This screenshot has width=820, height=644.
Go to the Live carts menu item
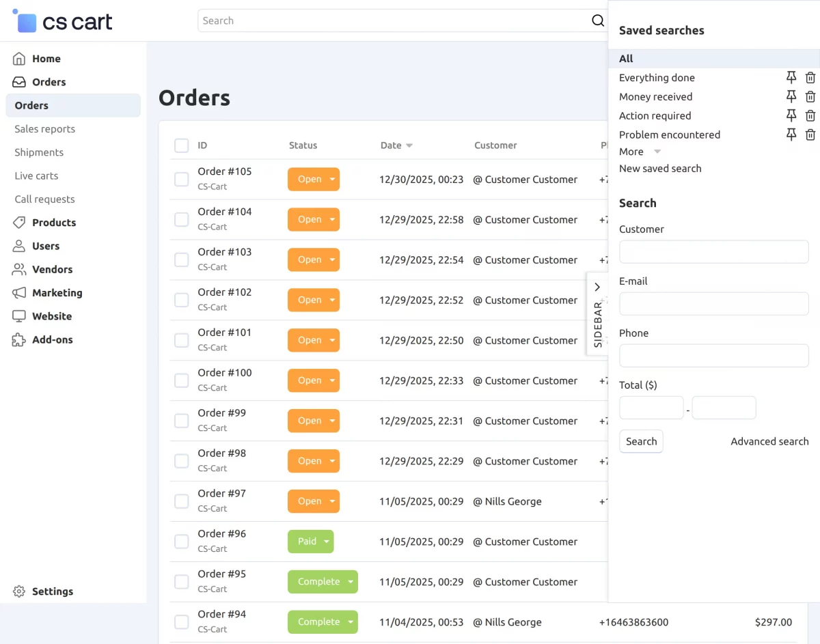(37, 176)
